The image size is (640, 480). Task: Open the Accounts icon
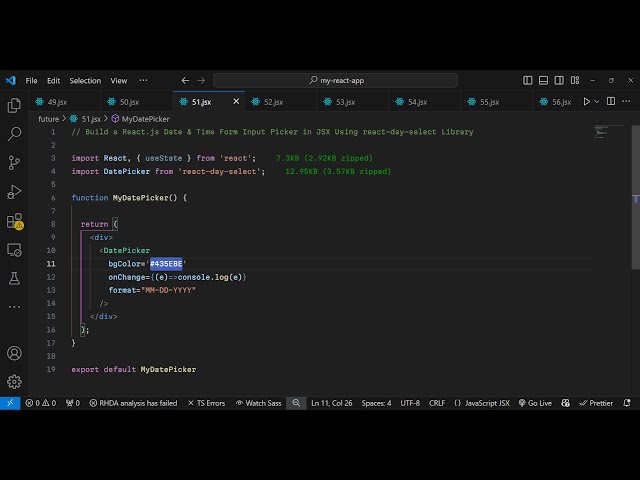pyautogui.click(x=14, y=353)
